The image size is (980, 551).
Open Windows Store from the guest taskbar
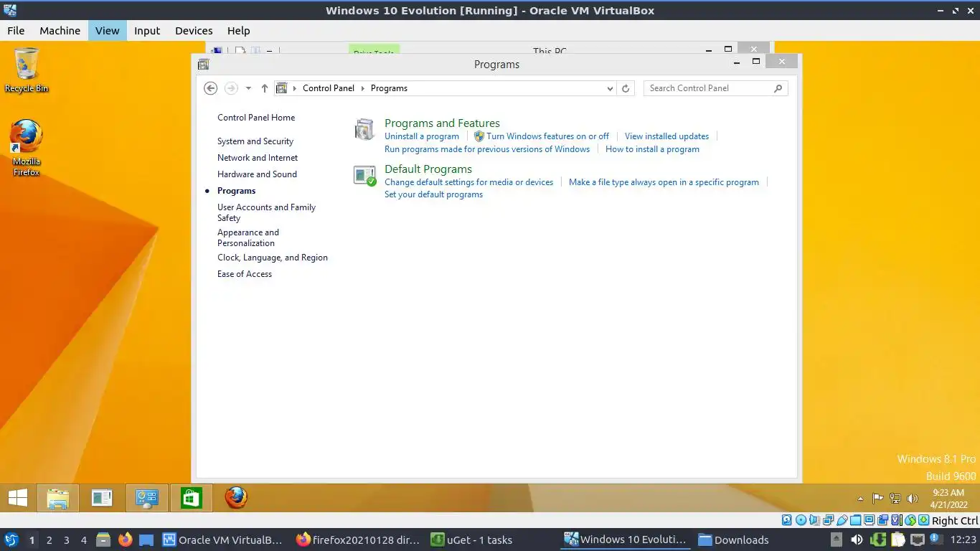[192, 498]
